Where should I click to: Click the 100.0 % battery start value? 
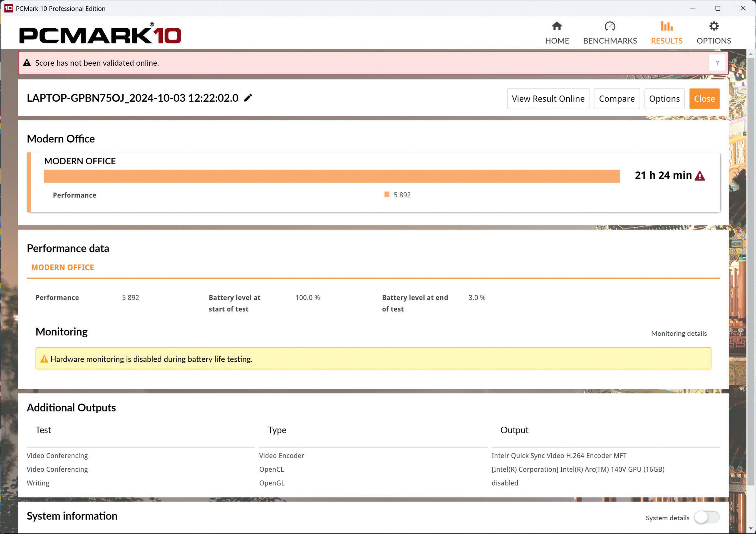pos(308,298)
